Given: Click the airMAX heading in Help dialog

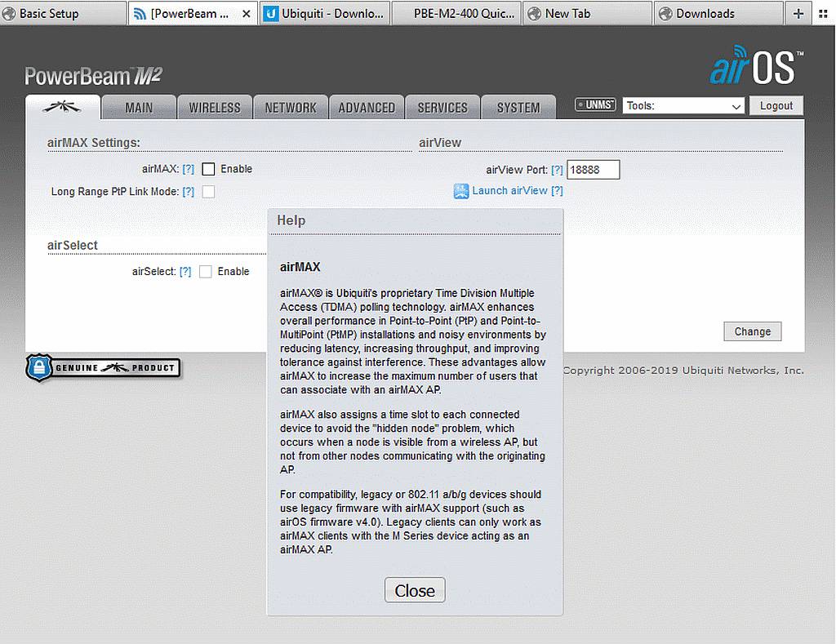Looking at the screenshot, I should [x=300, y=267].
